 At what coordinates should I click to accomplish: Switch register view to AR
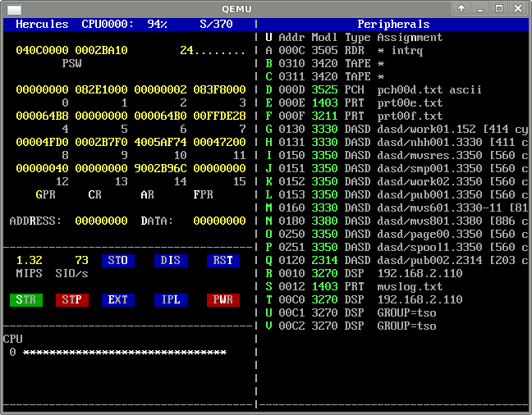[147, 194]
